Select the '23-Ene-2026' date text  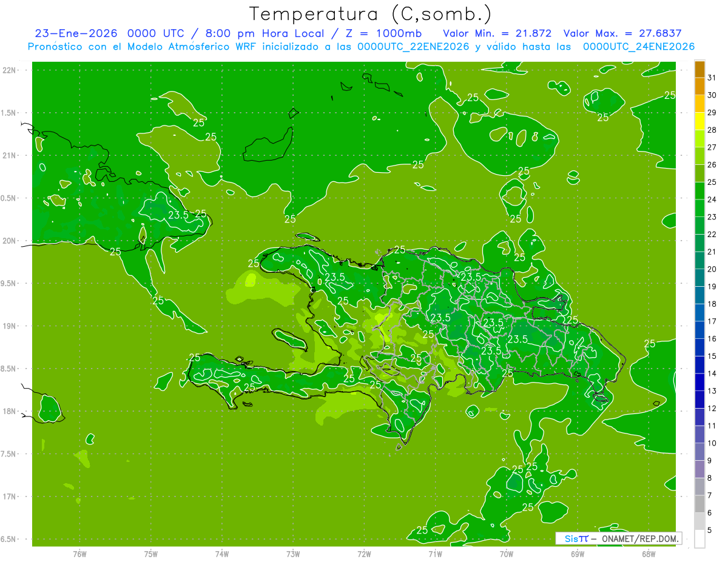click(76, 33)
